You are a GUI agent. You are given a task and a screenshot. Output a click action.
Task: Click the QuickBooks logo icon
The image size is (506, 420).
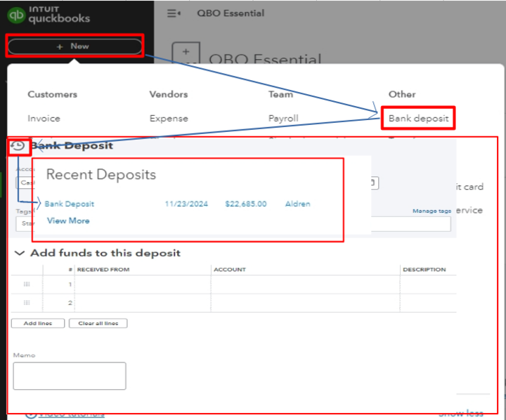click(16, 15)
